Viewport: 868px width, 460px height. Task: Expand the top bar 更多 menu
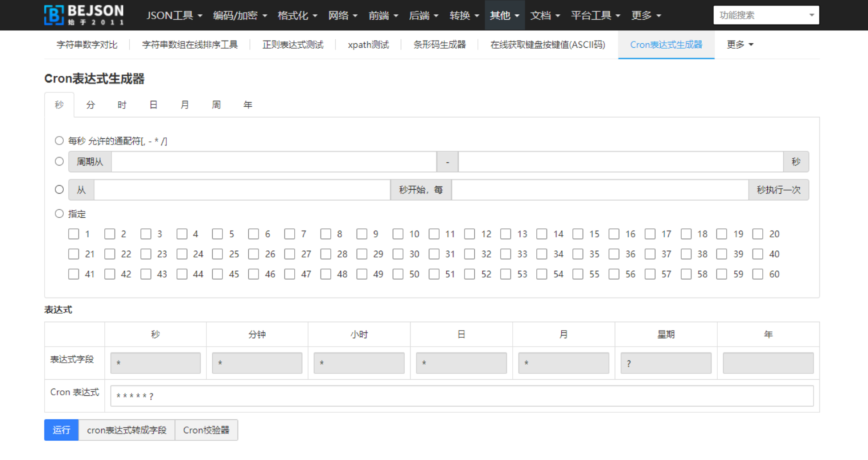[646, 16]
